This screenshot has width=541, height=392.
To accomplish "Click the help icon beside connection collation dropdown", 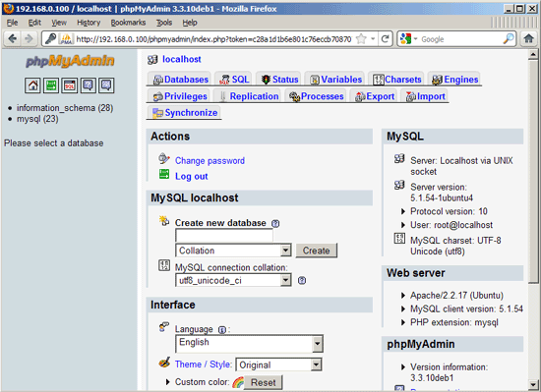I will pos(302,280).
